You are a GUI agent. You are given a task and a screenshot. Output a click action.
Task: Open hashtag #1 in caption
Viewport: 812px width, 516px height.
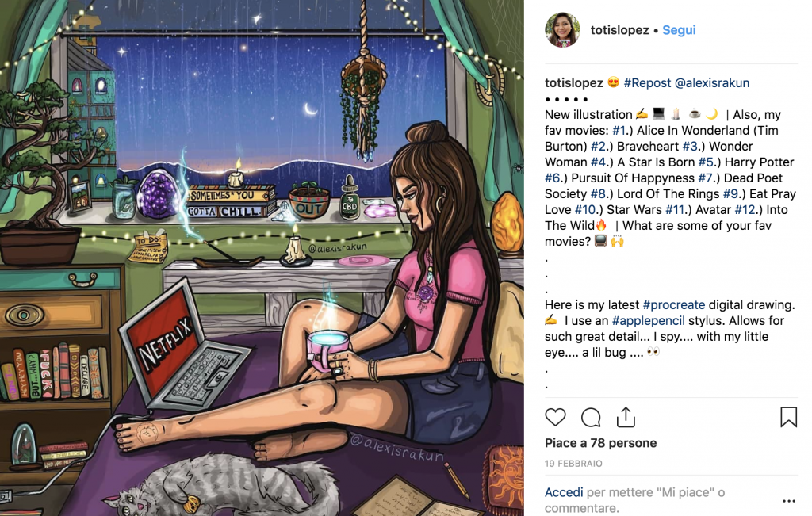(x=619, y=131)
